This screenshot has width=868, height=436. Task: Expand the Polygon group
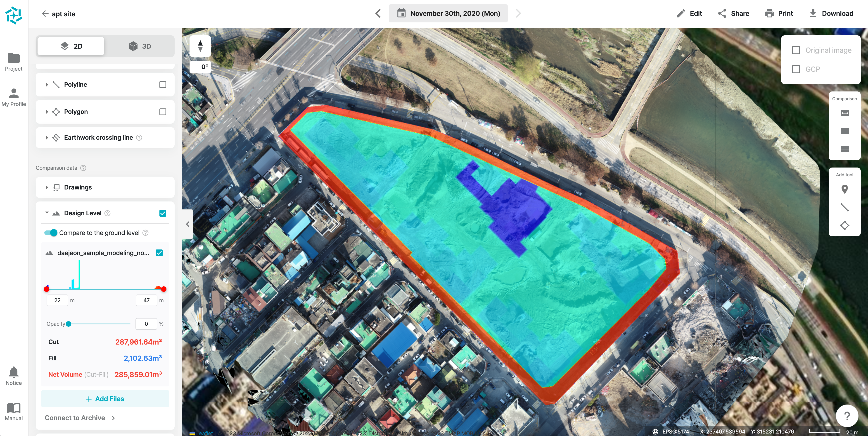click(47, 112)
